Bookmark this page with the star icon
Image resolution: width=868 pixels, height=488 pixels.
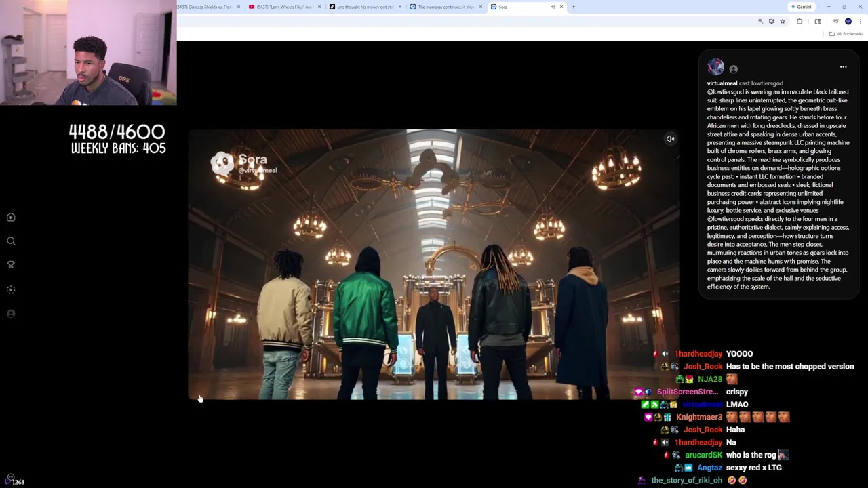pos(782,22)
